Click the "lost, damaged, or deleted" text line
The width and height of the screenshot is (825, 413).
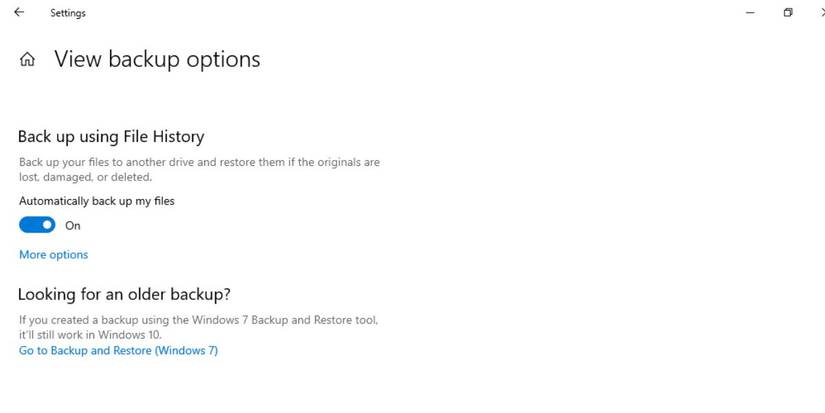point(85,177)
